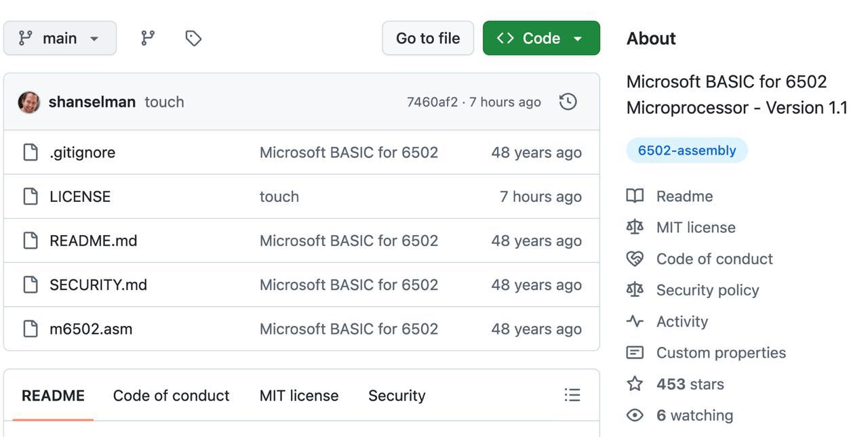Open the .gitignore row's commit message
This screenshot has width=868, height=437.
349,152
